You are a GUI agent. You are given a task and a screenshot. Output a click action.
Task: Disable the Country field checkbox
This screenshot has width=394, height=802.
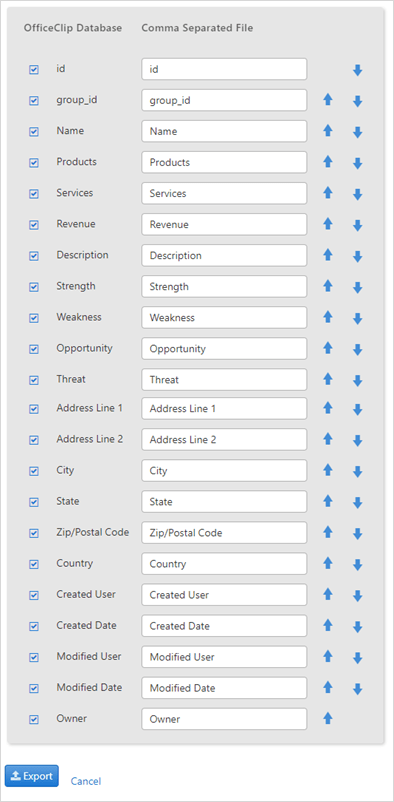pos(34,564)
